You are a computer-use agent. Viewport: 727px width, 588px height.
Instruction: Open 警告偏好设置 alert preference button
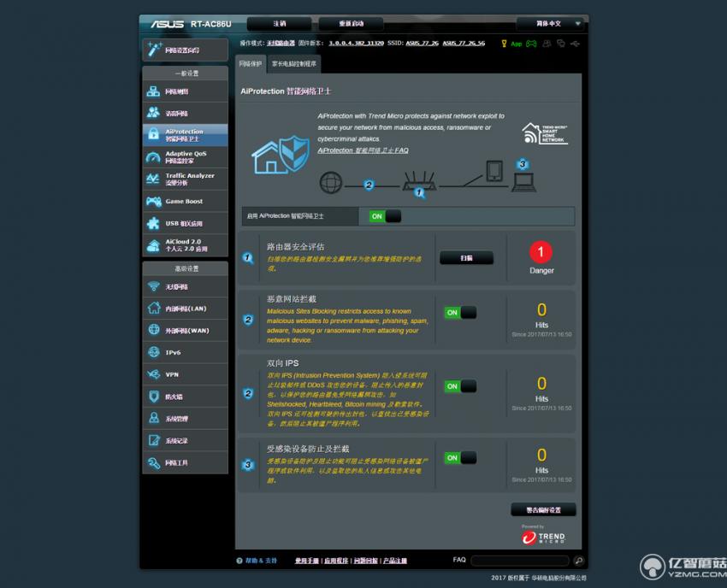click(543, 509)
